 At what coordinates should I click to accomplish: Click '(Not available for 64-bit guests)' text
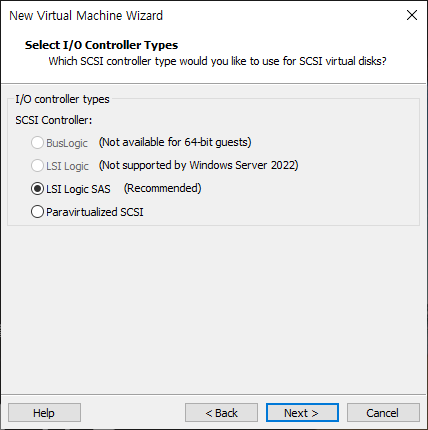point(175,142)
